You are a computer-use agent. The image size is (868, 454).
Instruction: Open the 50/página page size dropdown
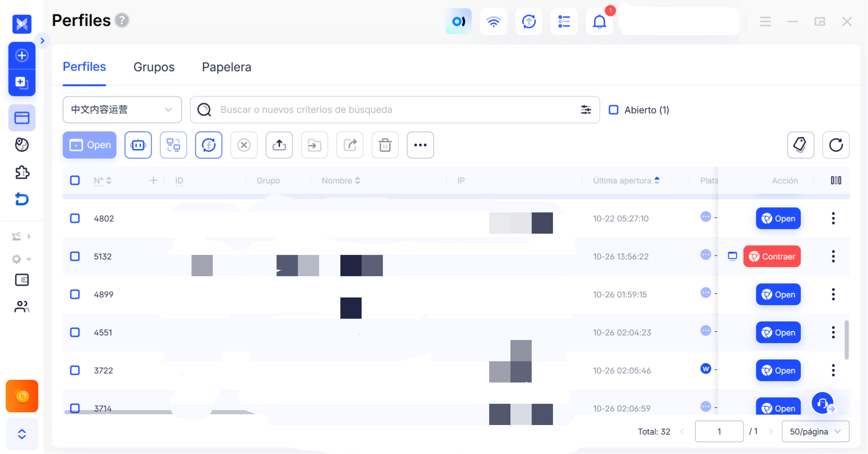coord(815,431)
